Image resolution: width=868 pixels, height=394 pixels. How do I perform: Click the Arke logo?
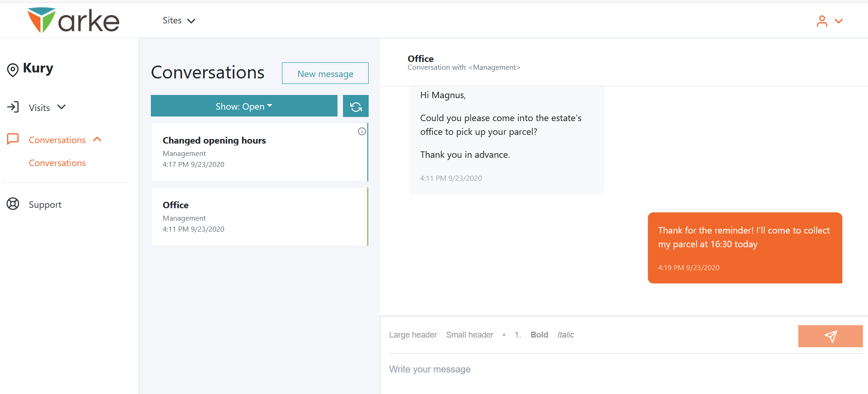click(73, 20)
